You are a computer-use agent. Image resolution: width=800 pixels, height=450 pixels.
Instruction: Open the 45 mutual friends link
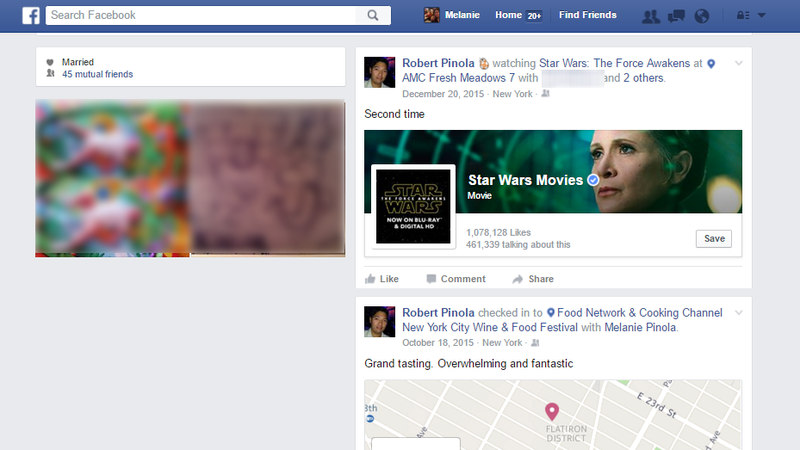pyautogui.click(x=97, y=74)
